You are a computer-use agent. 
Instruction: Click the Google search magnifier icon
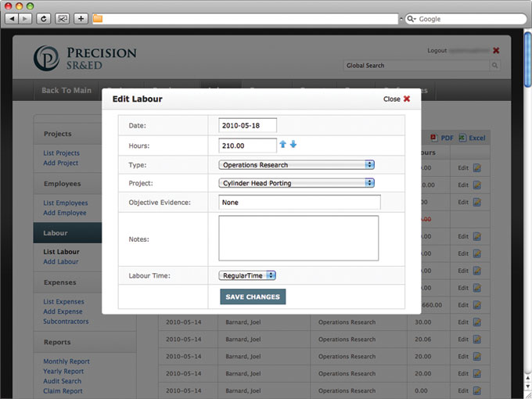tap(412, 19)
